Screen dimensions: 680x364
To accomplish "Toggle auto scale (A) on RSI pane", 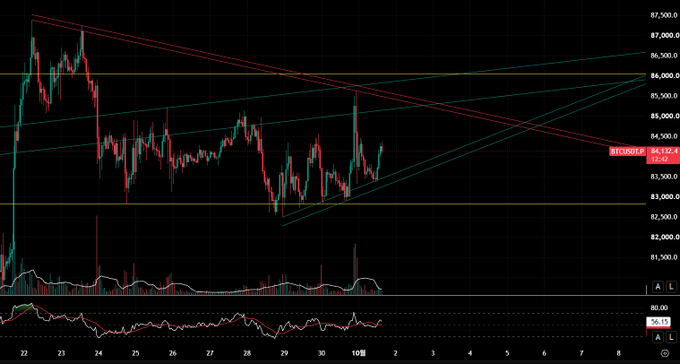I will (658, 337).
